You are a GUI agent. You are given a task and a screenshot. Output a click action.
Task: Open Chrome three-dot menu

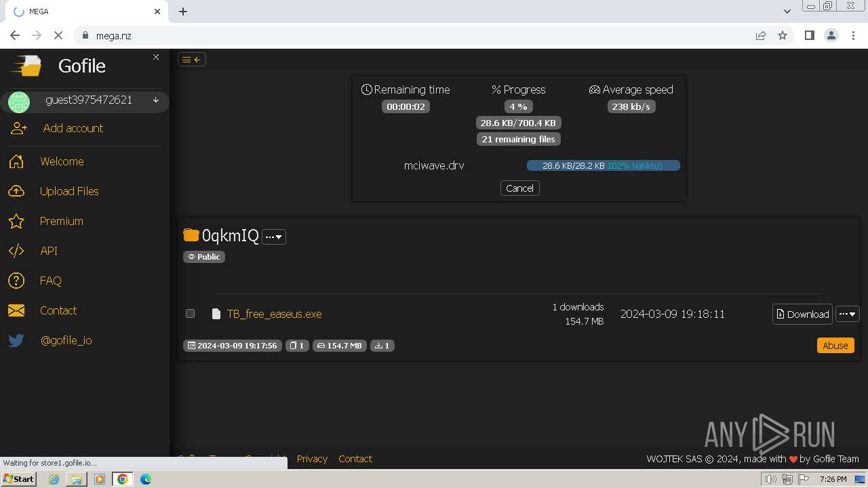(x=853, y=35)
